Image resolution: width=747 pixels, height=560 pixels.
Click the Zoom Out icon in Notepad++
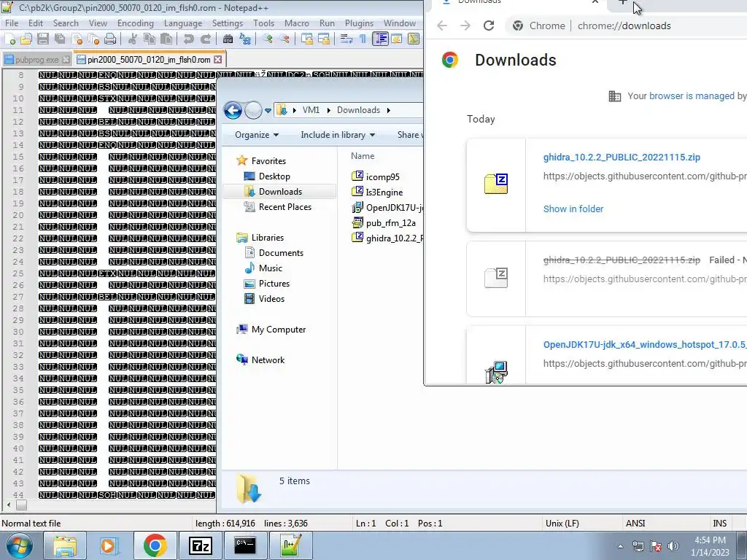(285, 39)
